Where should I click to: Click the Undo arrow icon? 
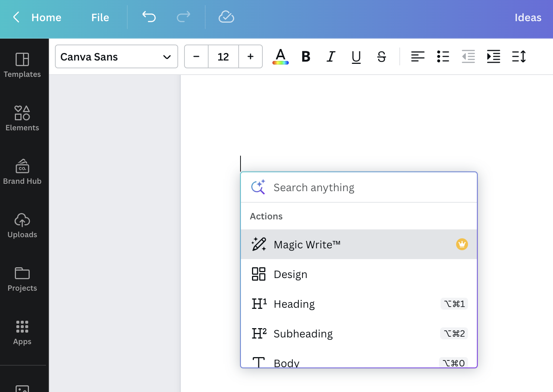tap(149, 17)
